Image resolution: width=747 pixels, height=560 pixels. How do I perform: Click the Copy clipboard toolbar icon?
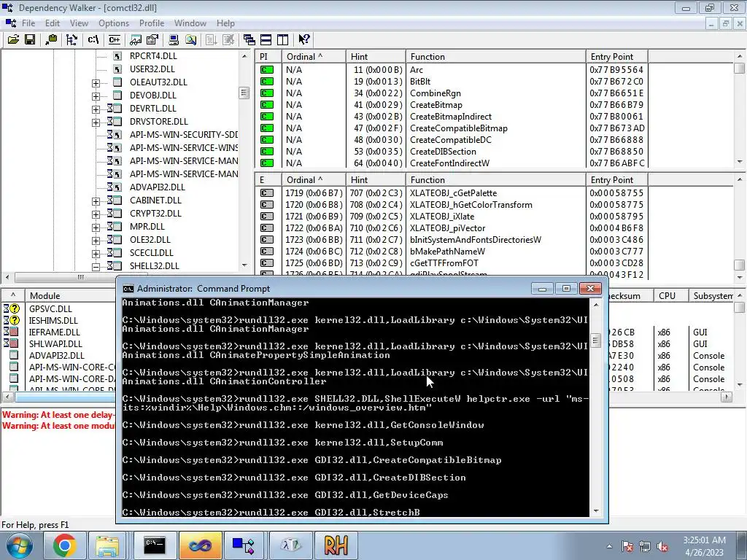click(x=51, y=39)
